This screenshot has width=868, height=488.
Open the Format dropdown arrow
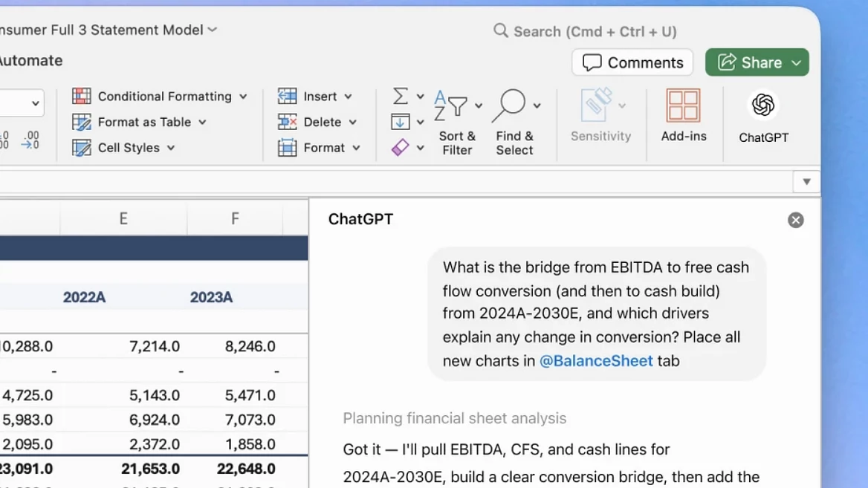click(357, 148)
